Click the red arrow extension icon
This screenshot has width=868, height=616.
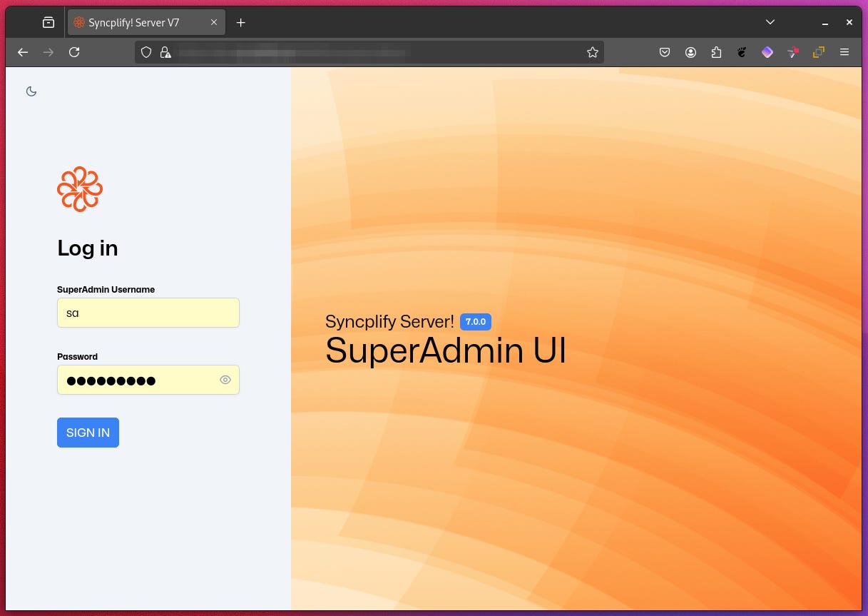(x=793, y=52)
